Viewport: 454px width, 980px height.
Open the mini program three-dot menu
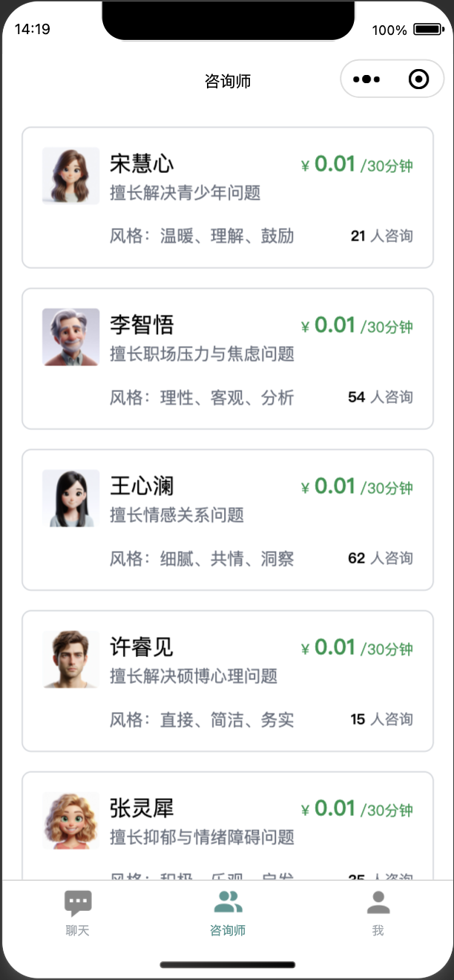[x=367, y=79]
